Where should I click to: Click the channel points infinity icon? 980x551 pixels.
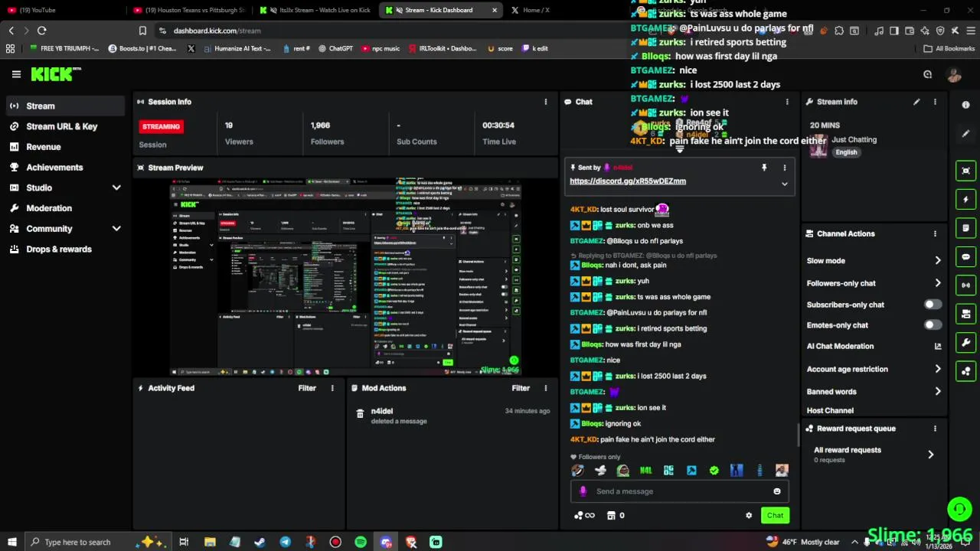click(x=584, y=516)
